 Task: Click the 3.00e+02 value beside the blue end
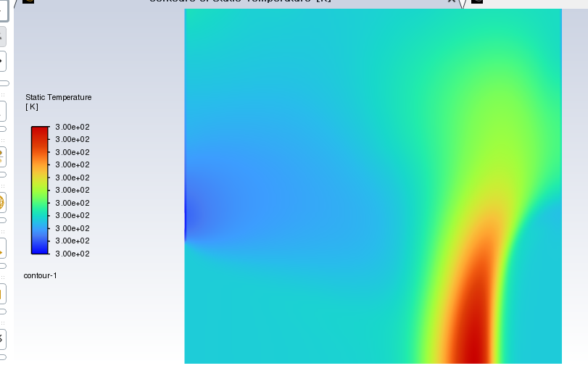point(73,254)
